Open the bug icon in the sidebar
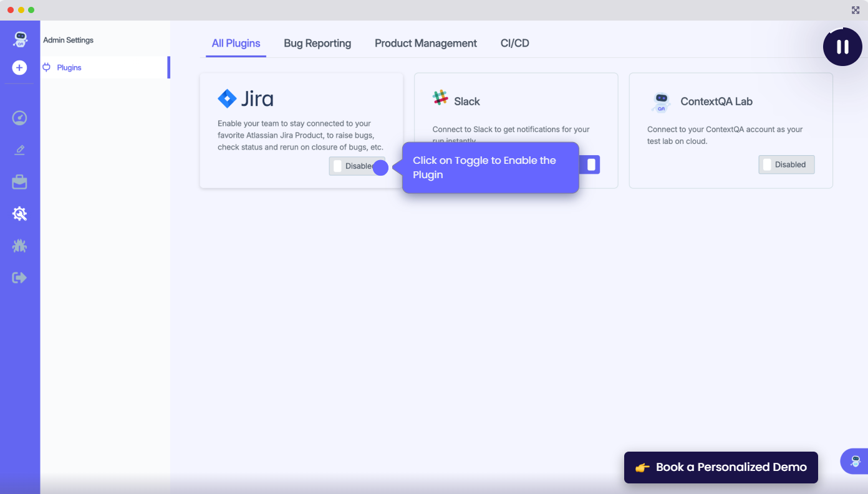 pos(20,245)
